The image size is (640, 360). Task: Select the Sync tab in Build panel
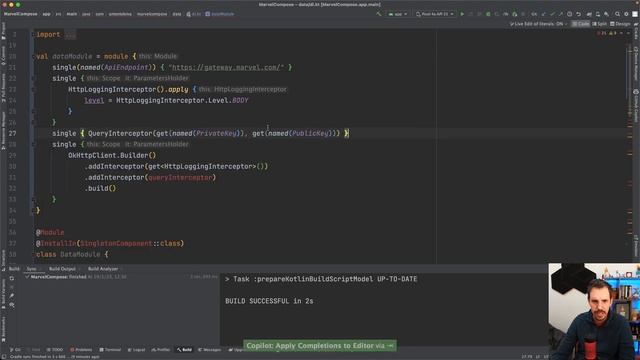31,269
